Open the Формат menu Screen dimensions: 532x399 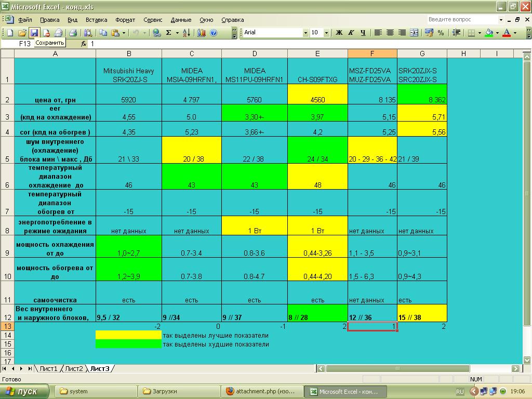[x=125, y=20]
